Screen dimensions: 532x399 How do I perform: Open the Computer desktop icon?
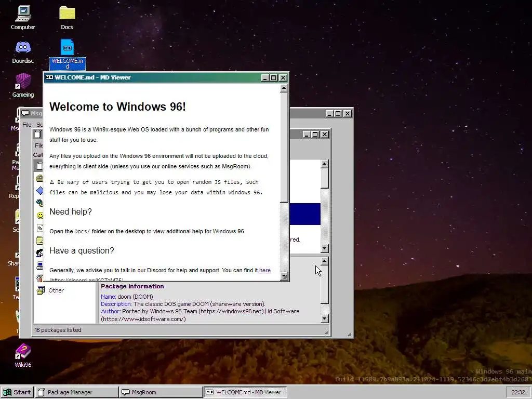[23, 18]
